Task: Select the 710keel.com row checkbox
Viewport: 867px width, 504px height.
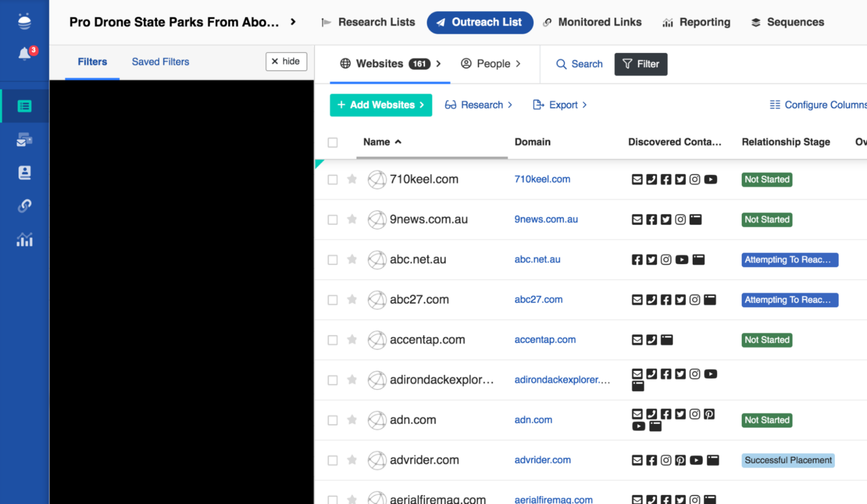Action: pos(332,179)
